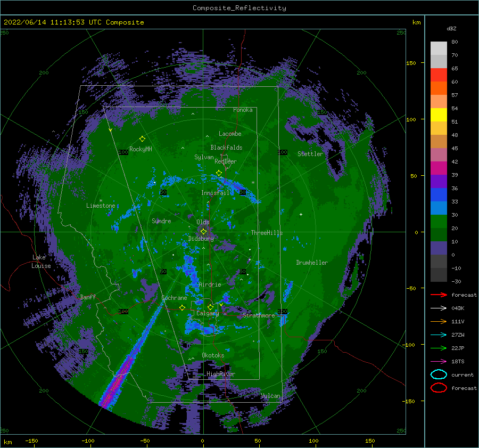Click the Composite_Reflectivity title
The width and height of the screenshot is (479, 448).
click(x=240, y=8)
